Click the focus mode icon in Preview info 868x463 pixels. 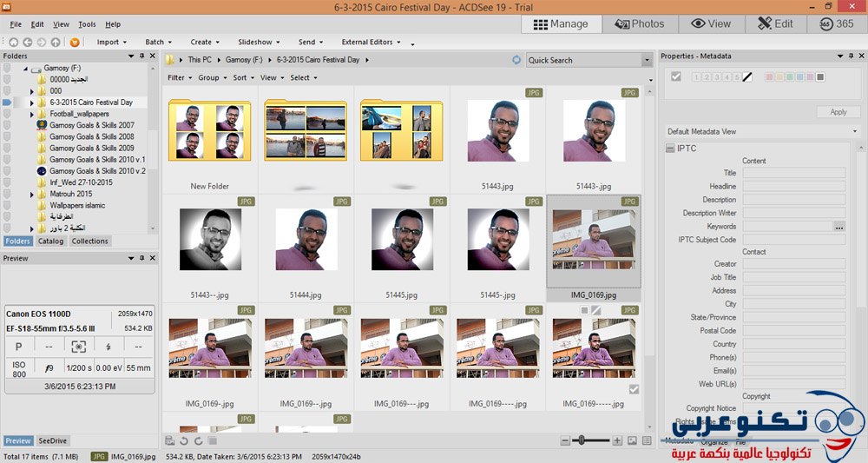tap(79, 347)
